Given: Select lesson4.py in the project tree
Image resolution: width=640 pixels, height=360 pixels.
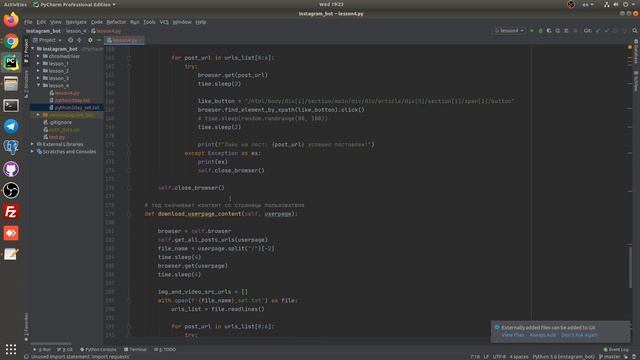Looking at the screenshot, I should pyautogui.click(x=64, y=93).
